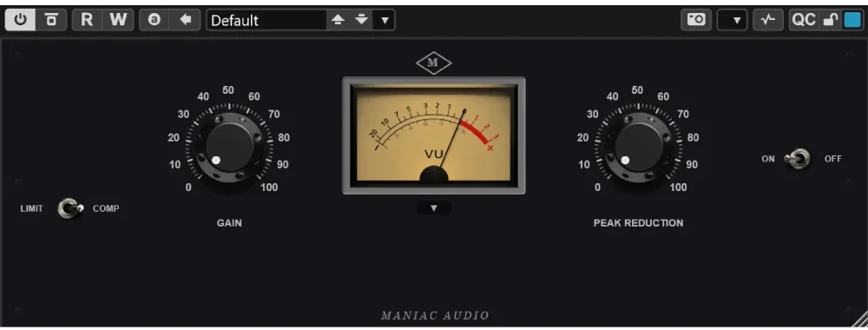Click the QC quick controls button

coord(804,20)
